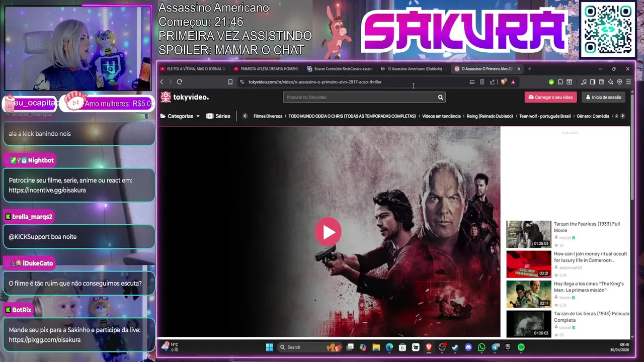This screenshot has height=362, width=644.
Task: Open WhatsApp from taskbar
Action: coord(481,347)
